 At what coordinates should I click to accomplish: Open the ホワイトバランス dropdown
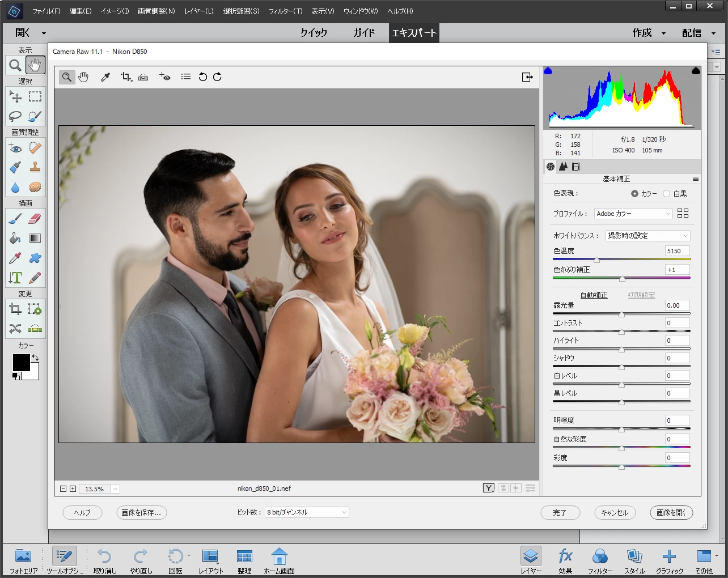(647, 236)
